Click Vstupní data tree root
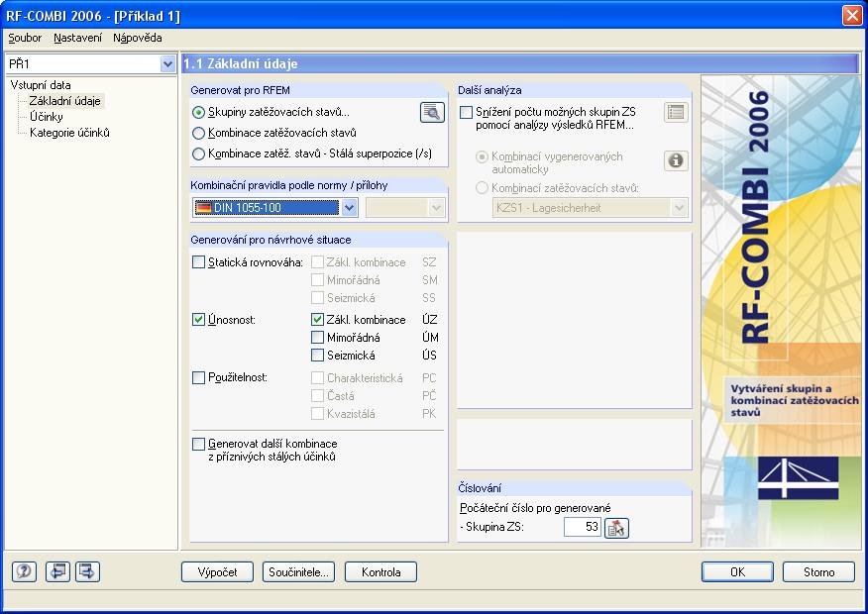 41,85
